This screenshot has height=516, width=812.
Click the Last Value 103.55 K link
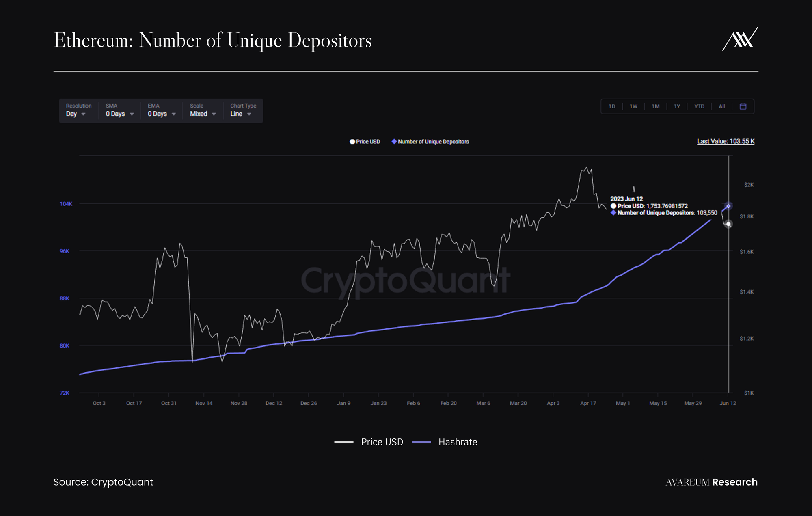(726, 141)
